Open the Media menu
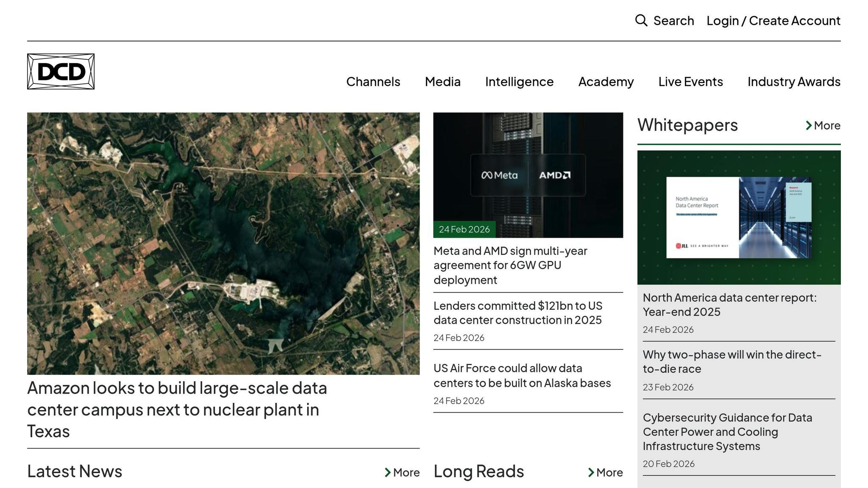868x488 pixels. click(x=442, y=81)
